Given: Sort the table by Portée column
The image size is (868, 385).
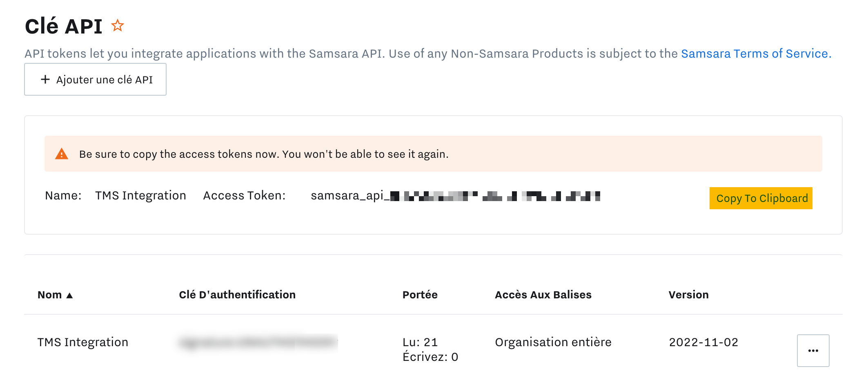Looking at the screenshot, I should pyautogui.click(x=420, y=294).
